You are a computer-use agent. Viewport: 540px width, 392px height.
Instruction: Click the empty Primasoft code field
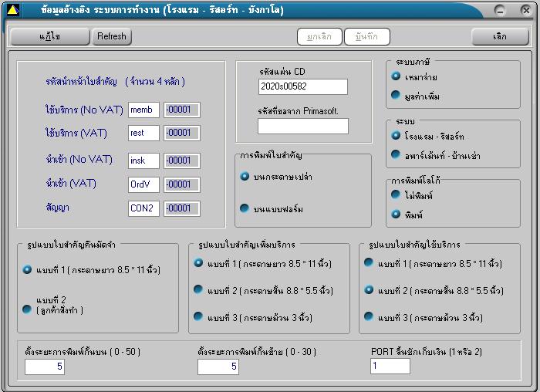pyautogui.click(x=302, y=126)
